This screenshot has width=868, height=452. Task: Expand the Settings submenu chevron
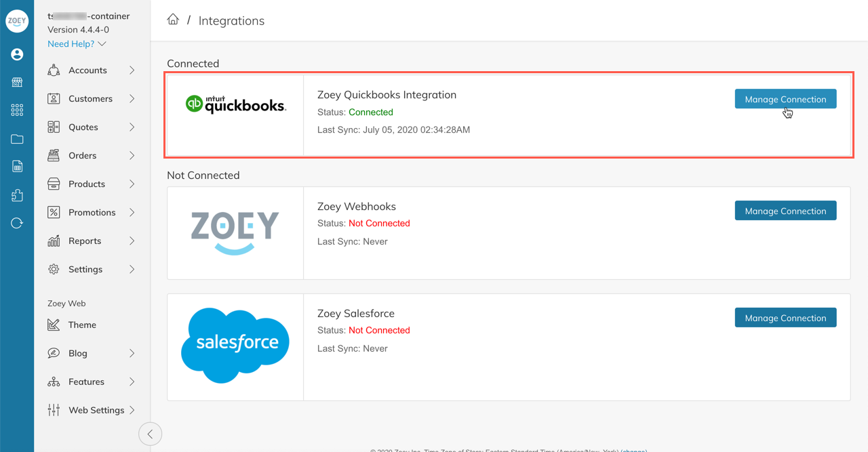(132, 269)
